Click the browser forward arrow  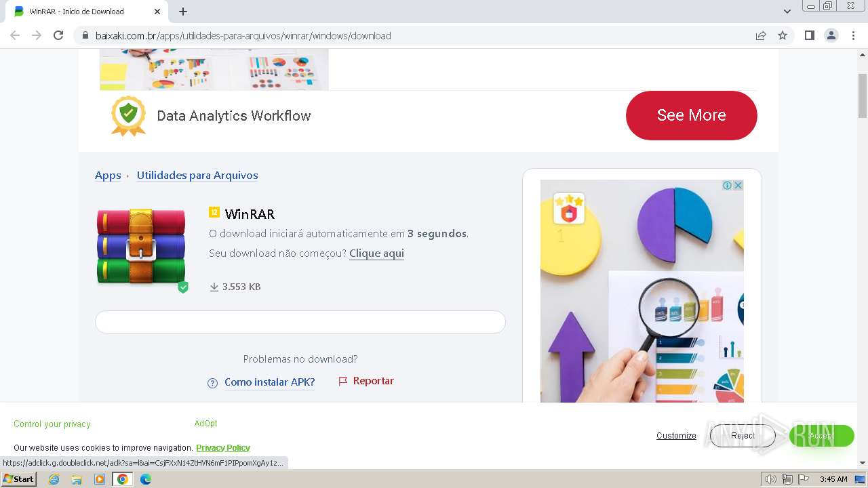37,35
